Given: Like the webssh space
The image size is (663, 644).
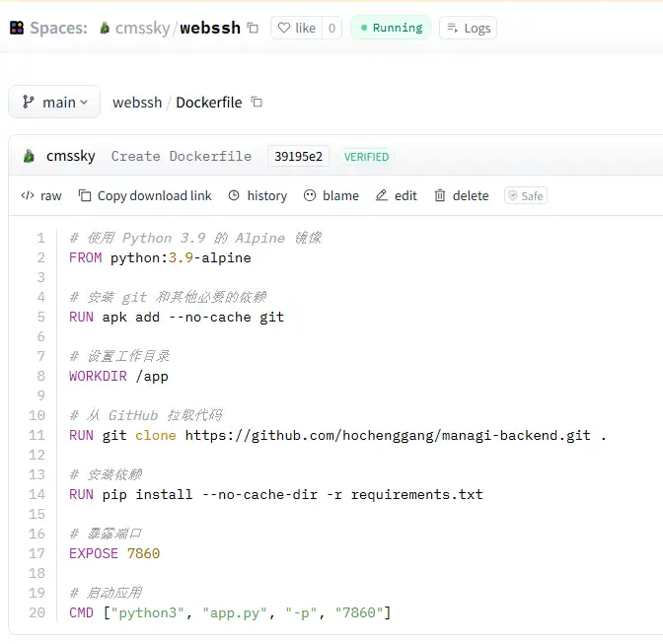Looking at the screenshot, I should point(296,28).
